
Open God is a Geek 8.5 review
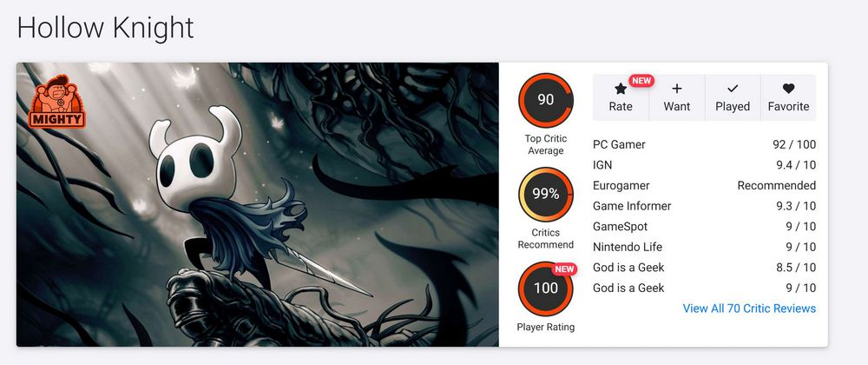[704, 268]
